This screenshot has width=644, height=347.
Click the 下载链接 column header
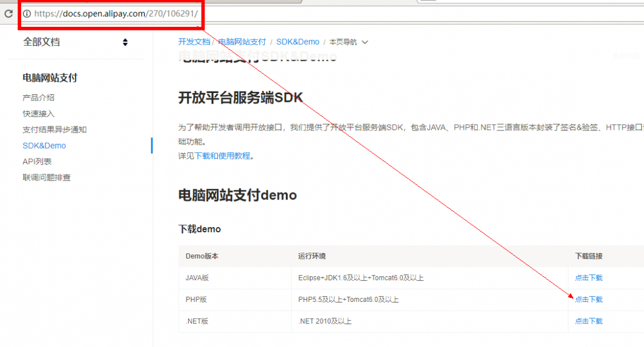click(x=588, y=256)
